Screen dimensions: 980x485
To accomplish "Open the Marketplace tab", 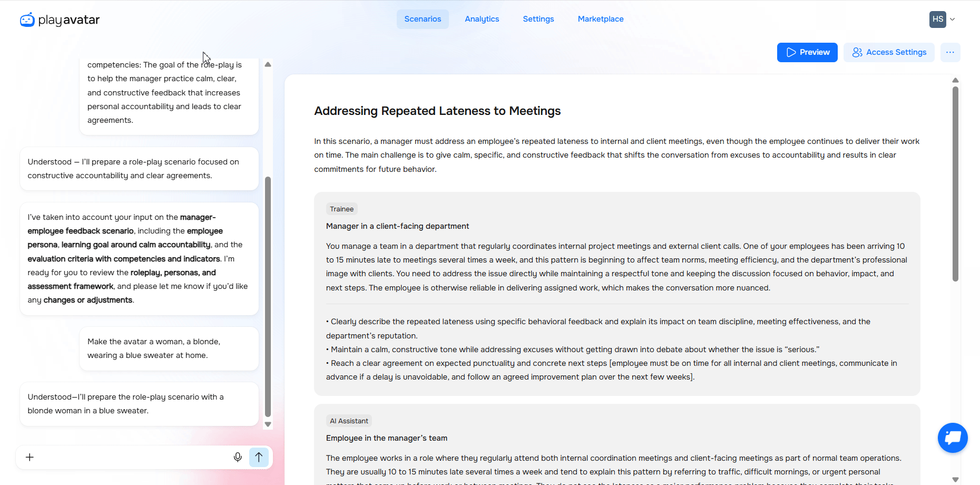I will (601, 19).
